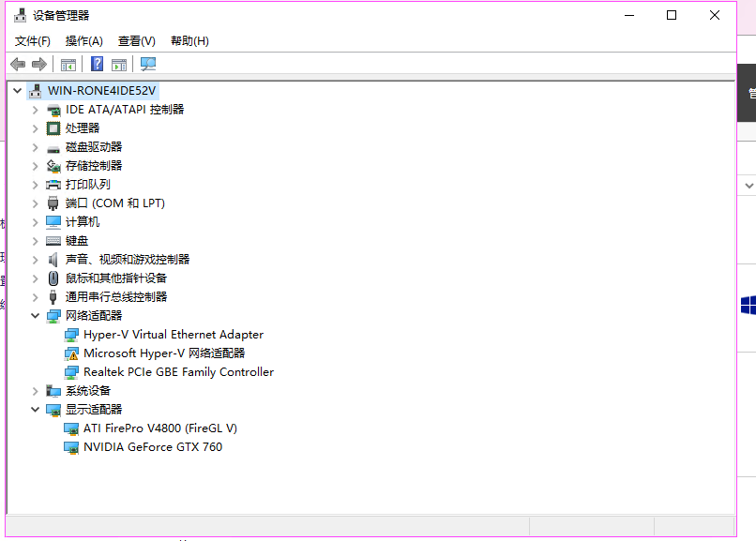Viewport: 756px width, 541px height.
Task: Click the Hyper-V Virtual Ethernet Adapter icon
Action: [71, 335]
